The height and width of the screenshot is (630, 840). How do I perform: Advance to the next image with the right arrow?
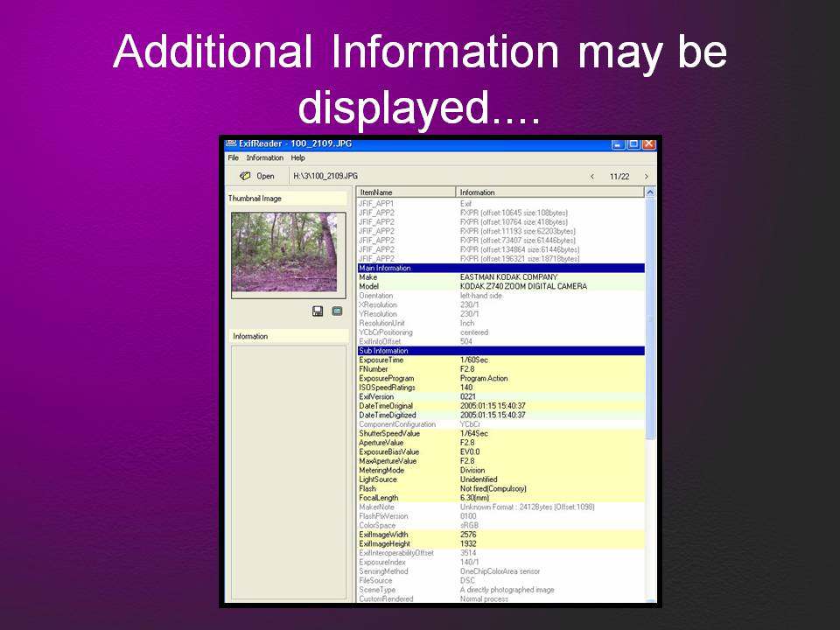[646, 175]
